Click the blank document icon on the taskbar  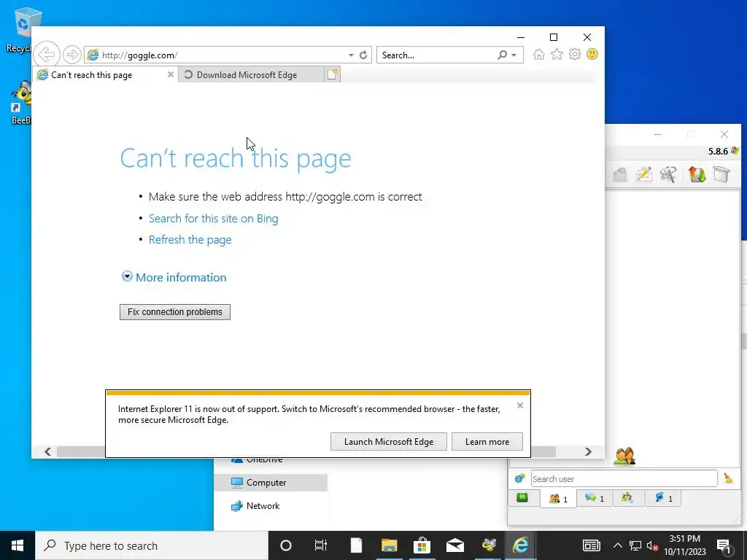(x=356, y=545)
